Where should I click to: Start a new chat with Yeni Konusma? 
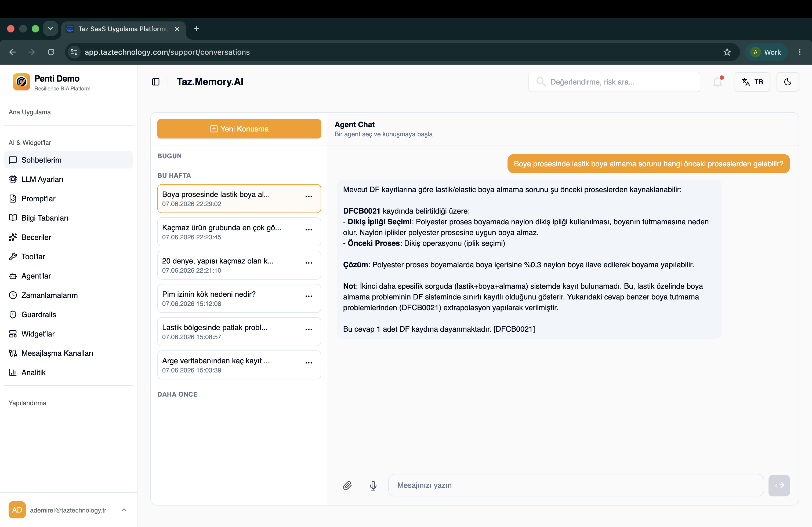239,129
